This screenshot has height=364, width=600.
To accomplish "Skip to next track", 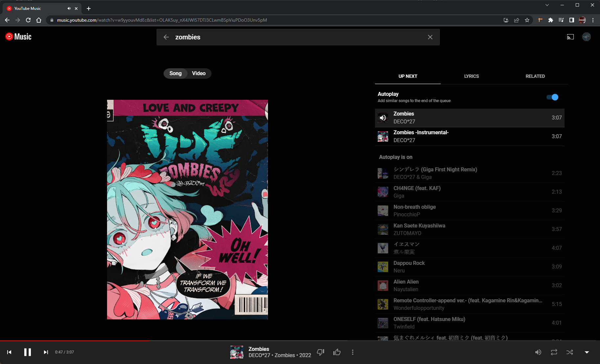I will (x=46, y=352).
